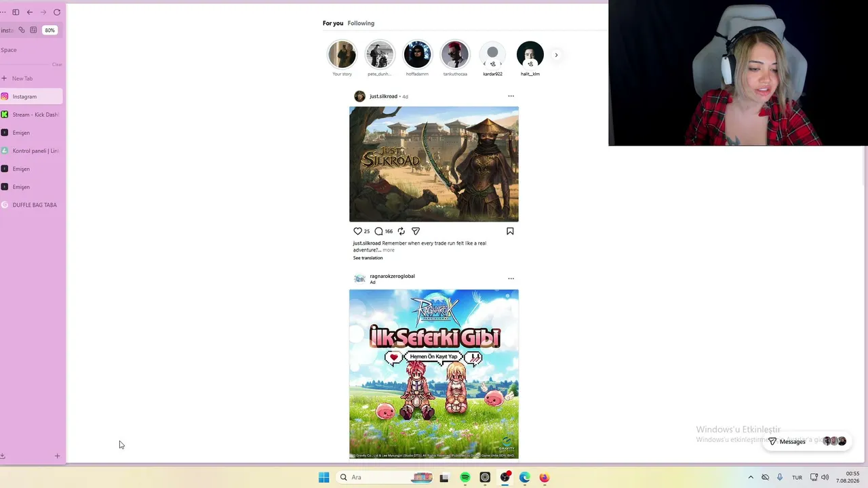This screenshot has height=488, width=868.
Task: Click the 80% zoom level indicator
Action: (x=50, y=30)
